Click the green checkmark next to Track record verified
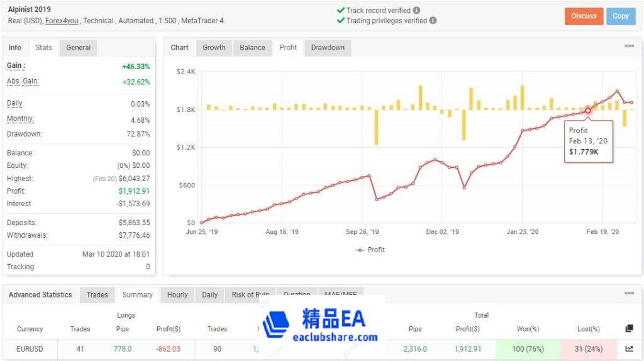This screenshot has width=644, height=361. [340, 11]
